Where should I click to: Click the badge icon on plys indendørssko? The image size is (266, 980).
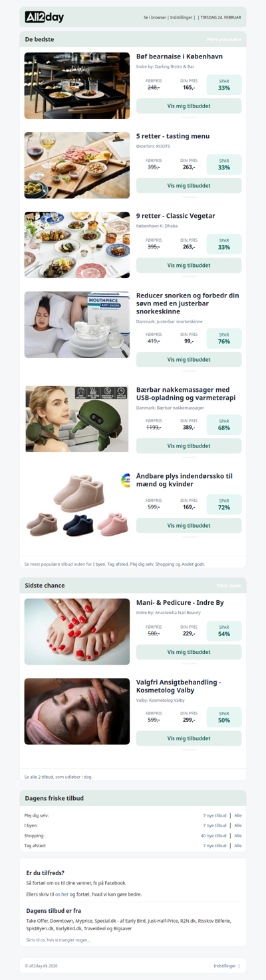pos(126,481)
